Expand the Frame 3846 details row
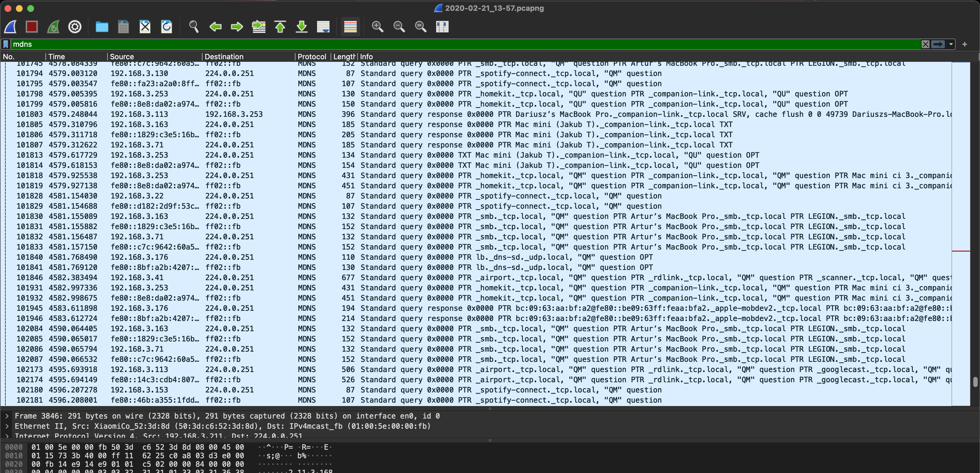 point(7,416)
